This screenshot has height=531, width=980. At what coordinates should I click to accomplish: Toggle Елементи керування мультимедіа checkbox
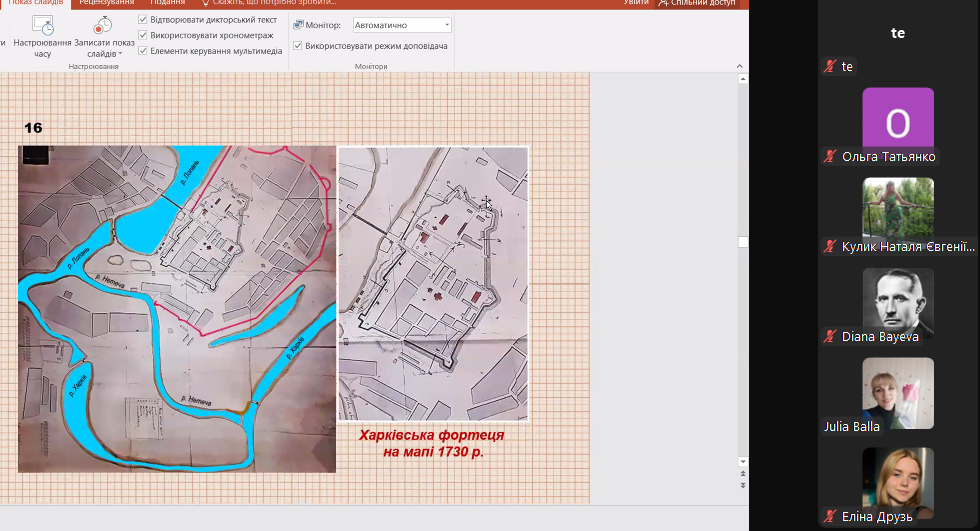coord(142,51)
